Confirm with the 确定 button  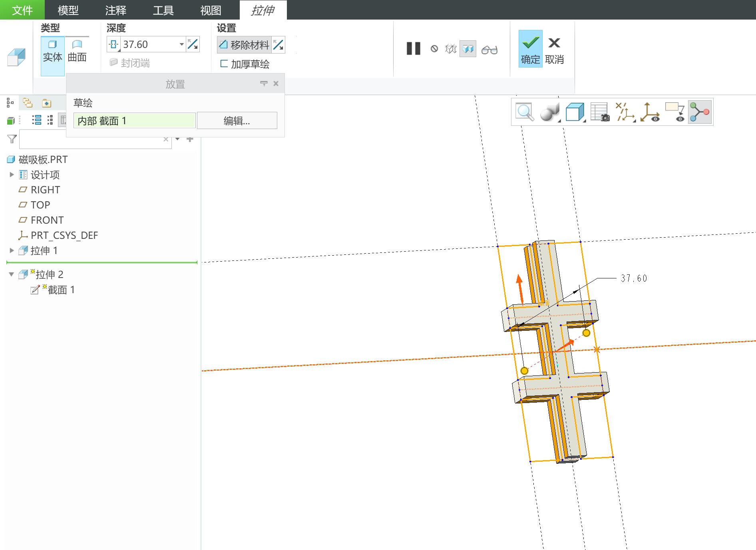click(x=531, y=49)
